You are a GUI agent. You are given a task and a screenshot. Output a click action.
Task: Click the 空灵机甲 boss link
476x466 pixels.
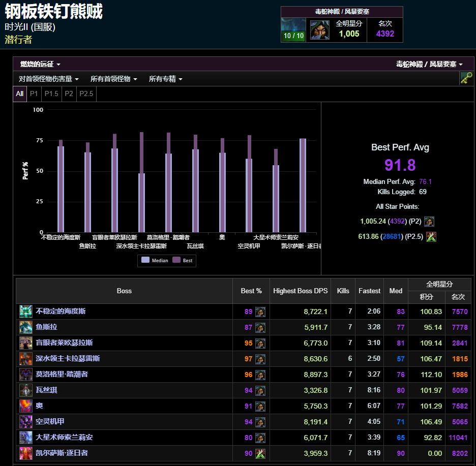coord(50,422)
